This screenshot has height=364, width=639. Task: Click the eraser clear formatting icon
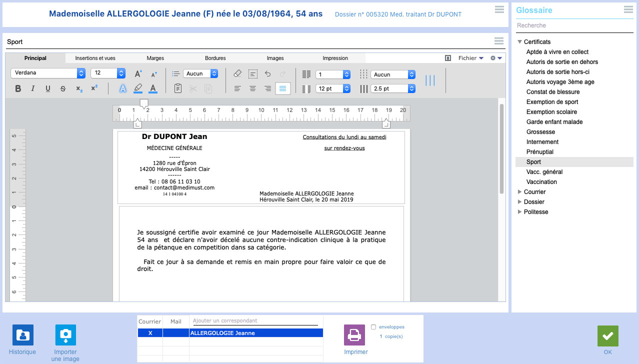[237, 73]
